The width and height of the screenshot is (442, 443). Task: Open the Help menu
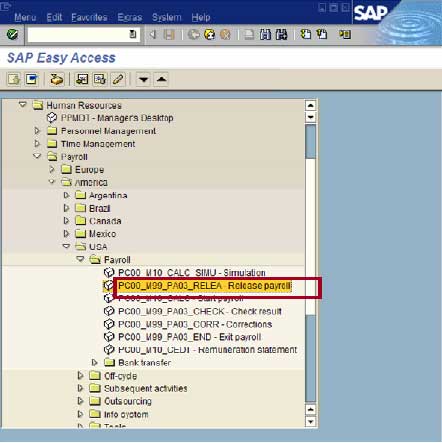pos(201,17)
